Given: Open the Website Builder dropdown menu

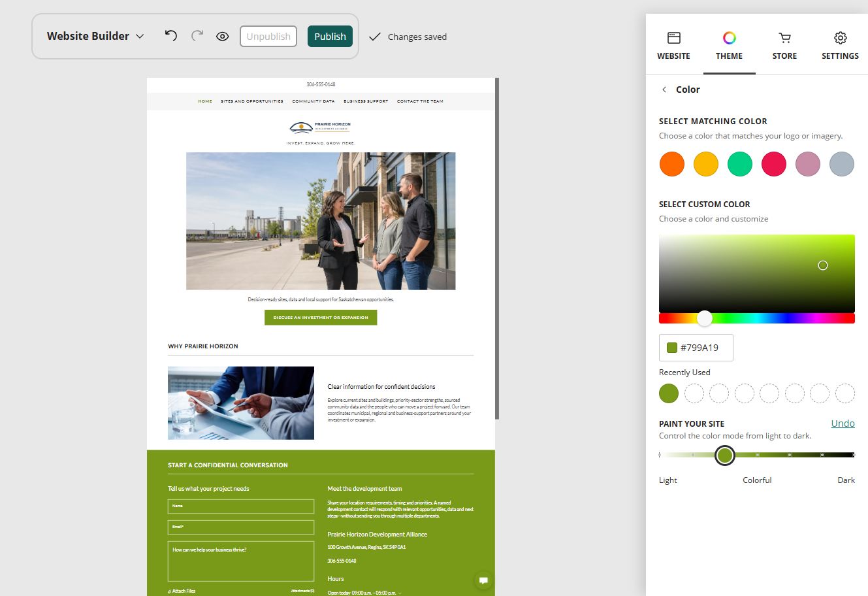Looking at the screenshot, I should click(x=95, y=36).
